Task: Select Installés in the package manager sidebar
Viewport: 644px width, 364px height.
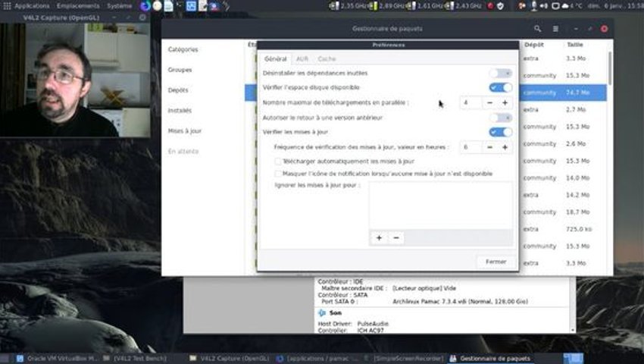Action: click(180, 110)
